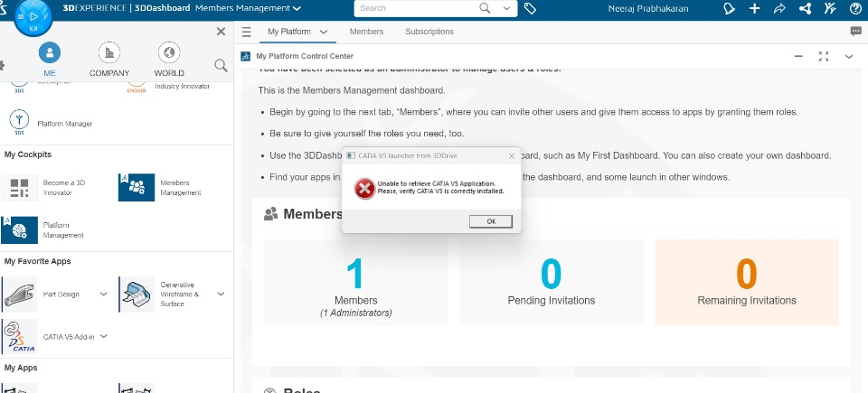
Task: Click the Pending Invitations tile
Action: tap(551, 282)
